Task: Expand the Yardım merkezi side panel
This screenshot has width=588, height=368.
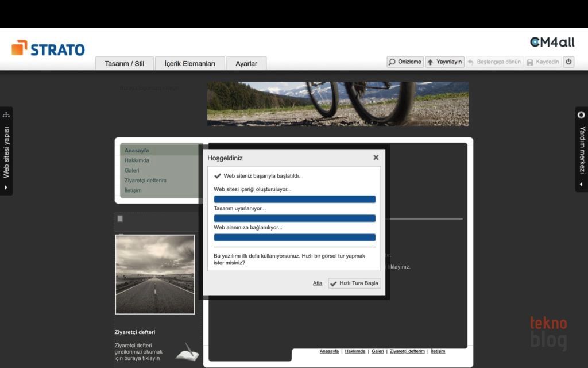Action: click(x=581, y=185)
